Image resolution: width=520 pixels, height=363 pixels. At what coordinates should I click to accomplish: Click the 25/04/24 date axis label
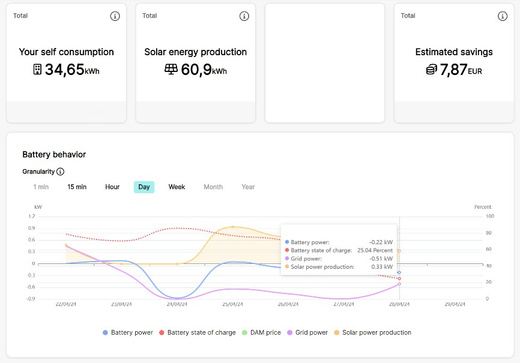pyautogui.click(x=233, y=304)
